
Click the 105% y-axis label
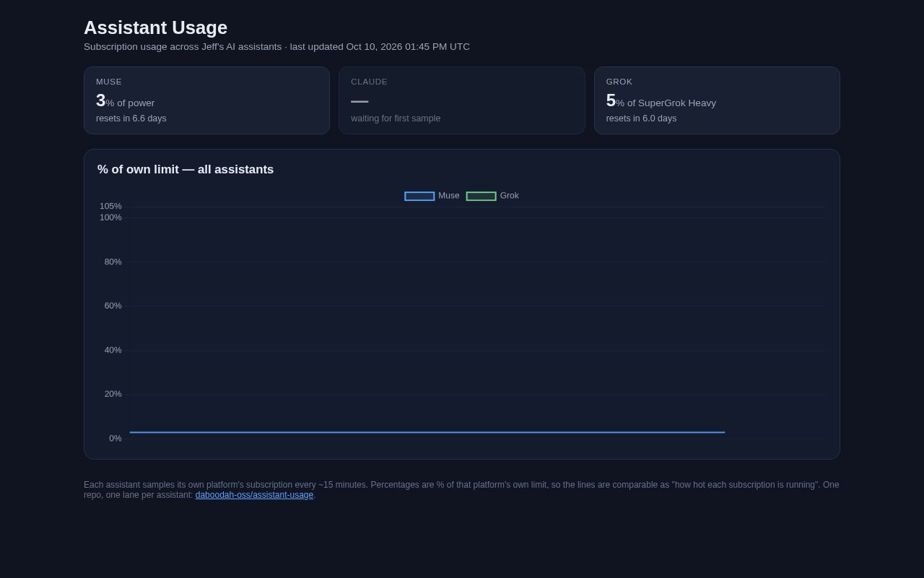point(110,207)
